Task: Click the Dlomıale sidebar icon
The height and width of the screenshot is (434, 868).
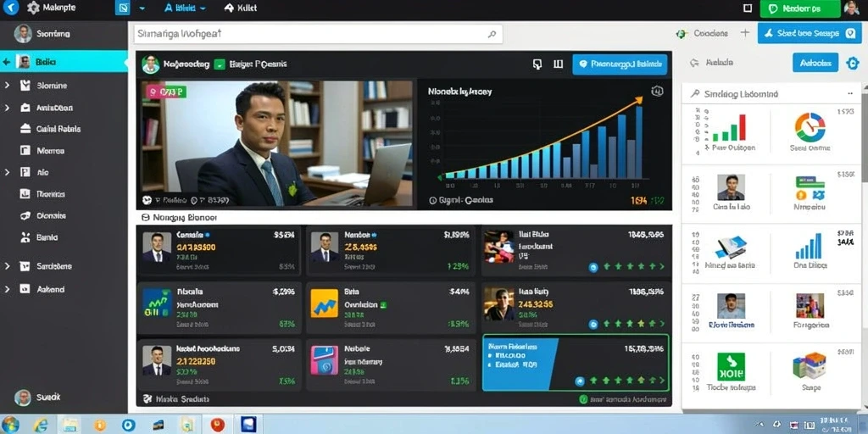Action: click(25, 215)
